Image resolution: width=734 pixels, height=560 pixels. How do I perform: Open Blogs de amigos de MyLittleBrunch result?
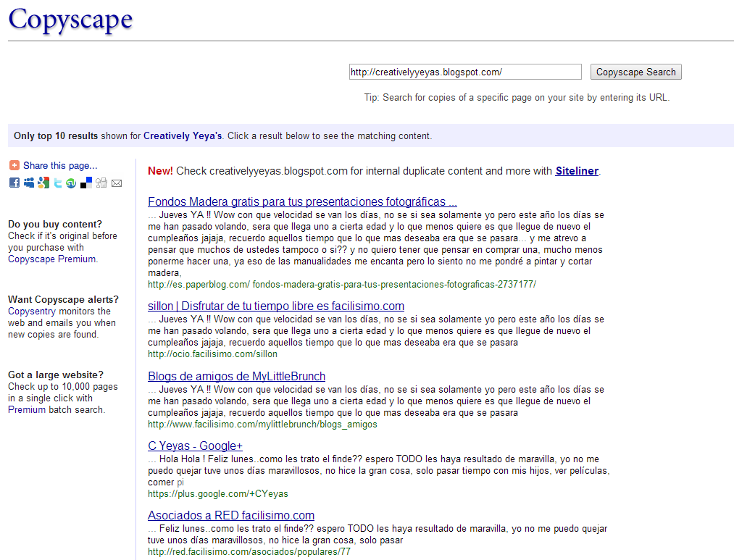[x=236, y=376]
